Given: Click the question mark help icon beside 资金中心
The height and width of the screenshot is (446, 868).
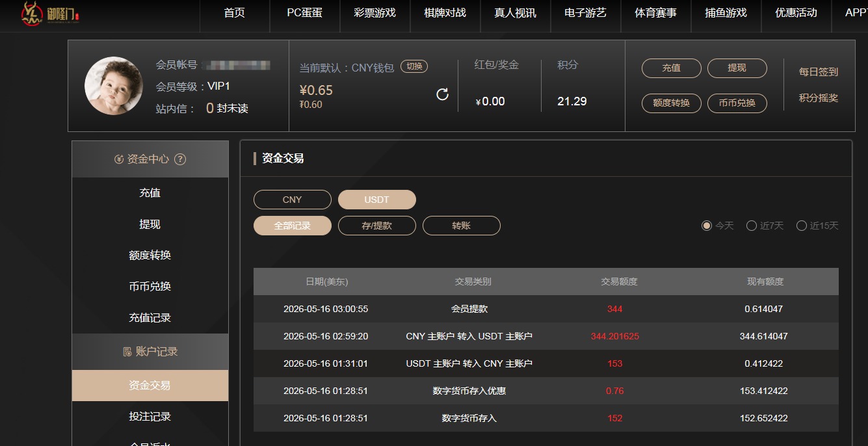Looking at the screenshot, I should point(180,159).
